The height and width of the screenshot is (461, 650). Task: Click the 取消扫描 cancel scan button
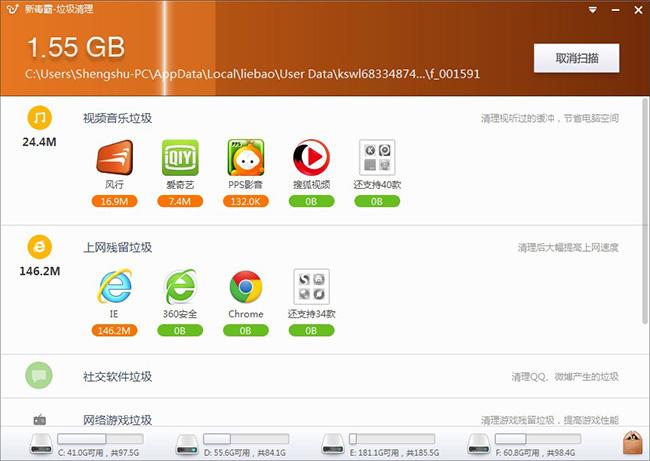[577, 58]
